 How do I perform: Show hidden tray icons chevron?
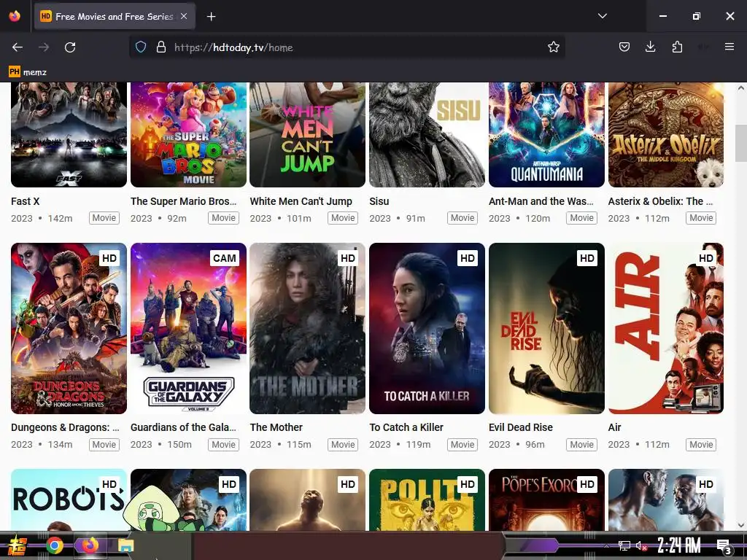[x=606, y=546]
